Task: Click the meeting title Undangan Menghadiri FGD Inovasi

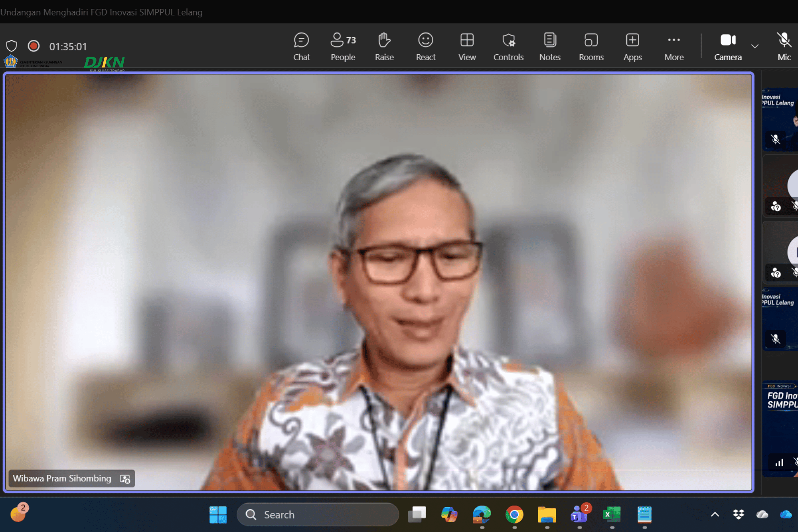Action: (101, 12)
